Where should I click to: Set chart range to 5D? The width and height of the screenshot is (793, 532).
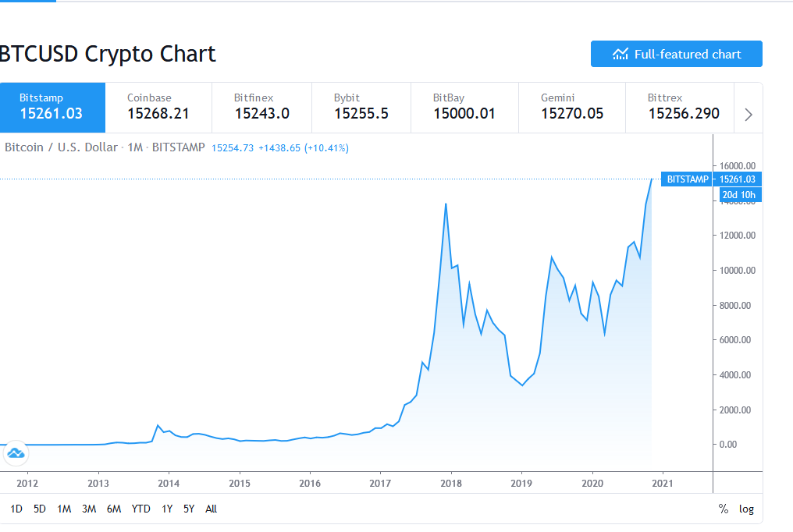coord(40,509)
